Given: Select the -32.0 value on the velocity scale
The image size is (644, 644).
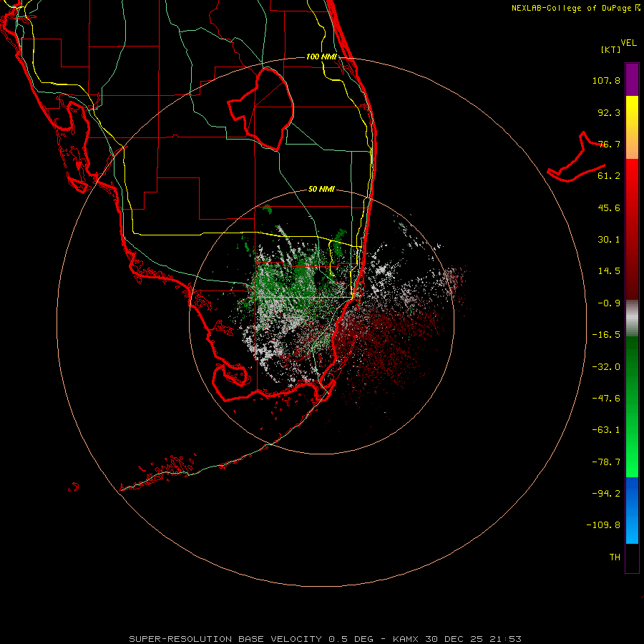Looking at the screenshot, I should coord(606,367).
